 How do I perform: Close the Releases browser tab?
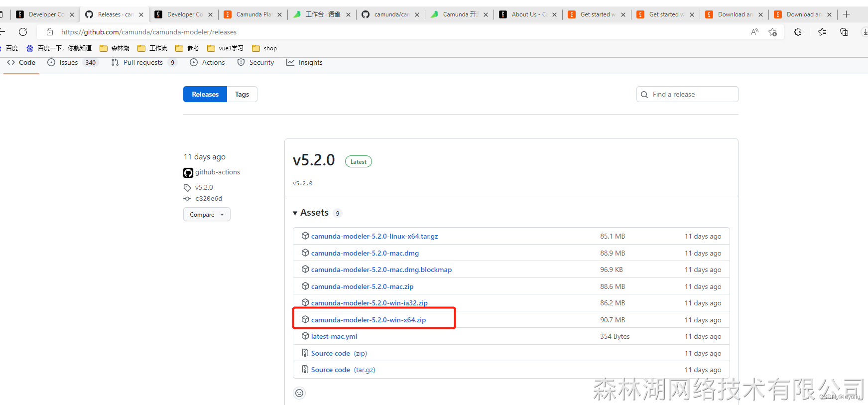click(141, 14)
